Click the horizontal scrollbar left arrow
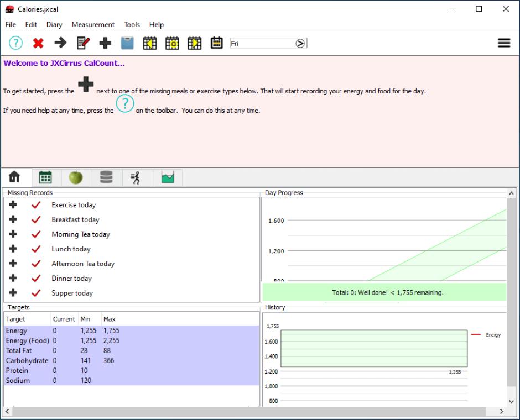The image size is (520, 420). point(7,411)
